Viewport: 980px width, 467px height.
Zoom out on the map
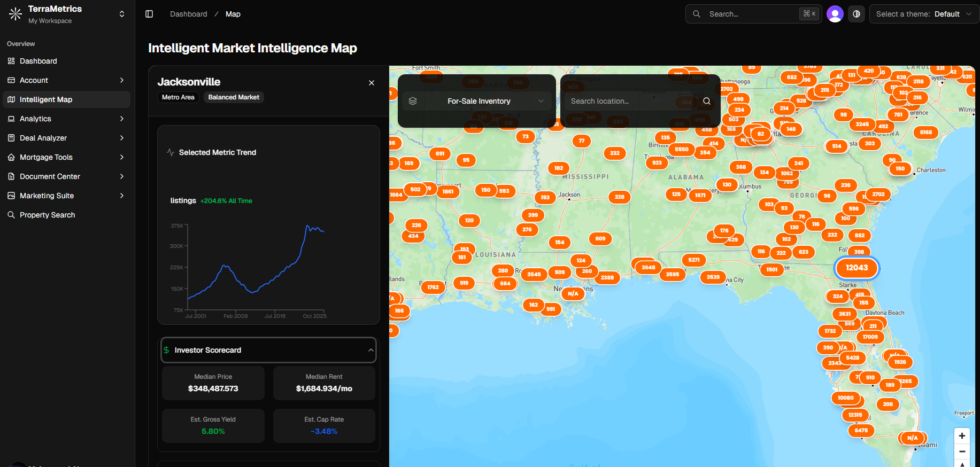click(962, 452)
